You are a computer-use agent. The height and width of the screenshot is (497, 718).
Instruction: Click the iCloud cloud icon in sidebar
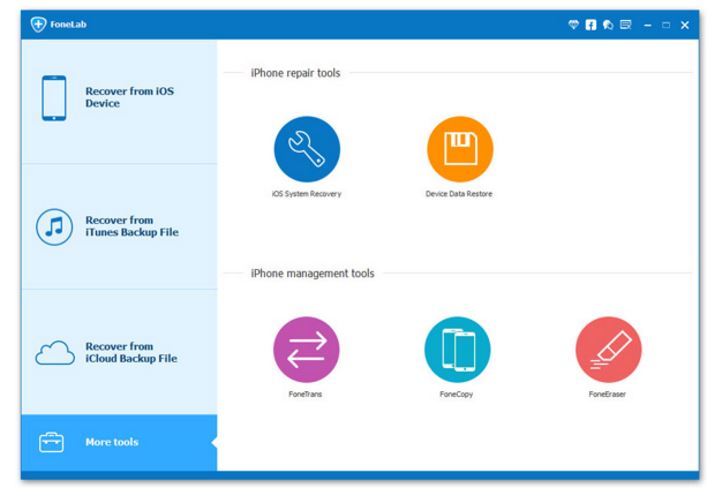tap(55, 353)
